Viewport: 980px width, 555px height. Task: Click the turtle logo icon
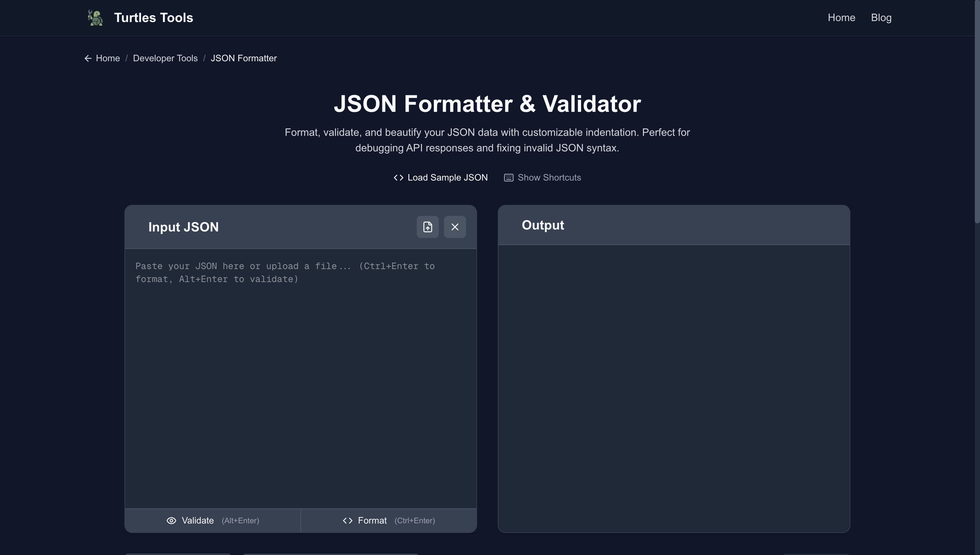click(x=95, y=18)
